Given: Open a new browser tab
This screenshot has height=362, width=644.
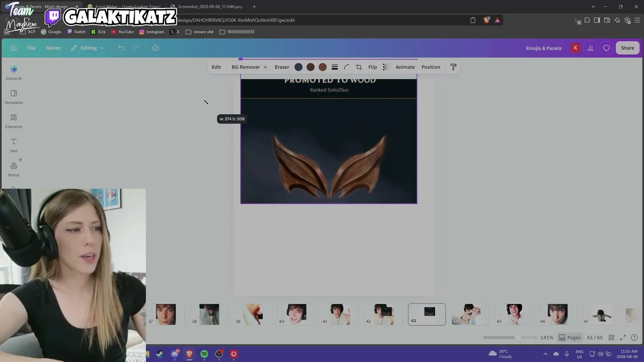Looking at the screenshot, I should (254, 7).
